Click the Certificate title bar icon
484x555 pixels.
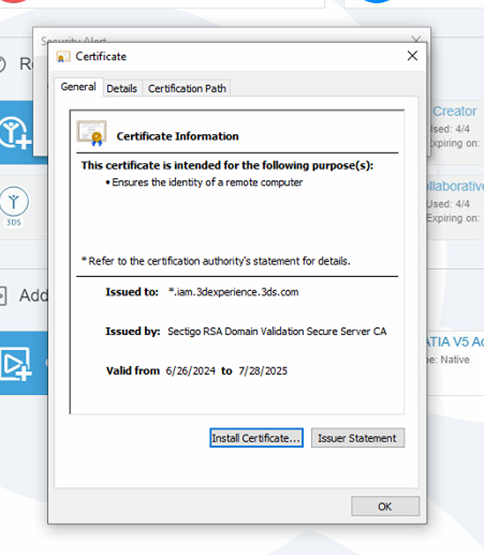[x=63, y=57]
